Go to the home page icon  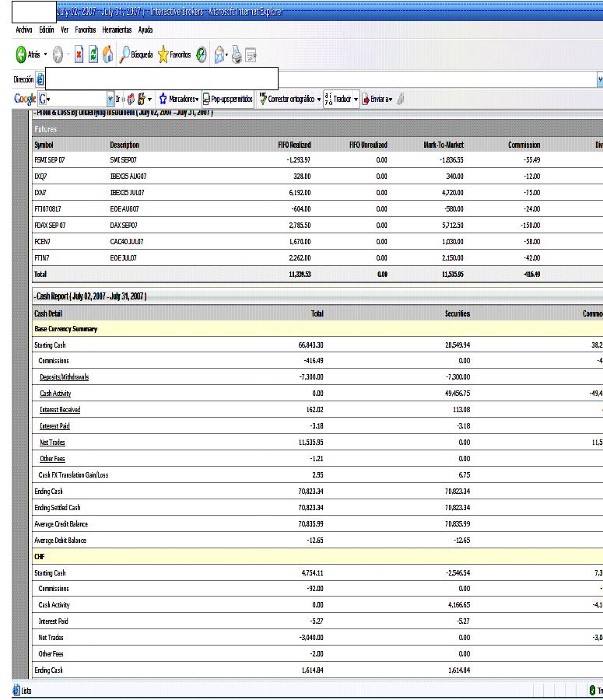[108, 55]
